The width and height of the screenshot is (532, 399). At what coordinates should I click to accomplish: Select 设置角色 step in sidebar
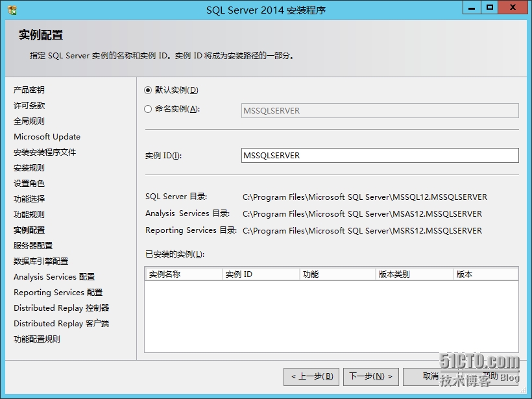pos(29,184)
